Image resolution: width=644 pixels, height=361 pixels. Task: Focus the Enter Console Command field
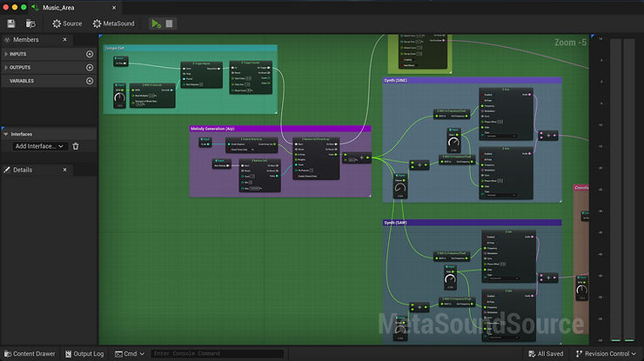[x=218, y=354]
